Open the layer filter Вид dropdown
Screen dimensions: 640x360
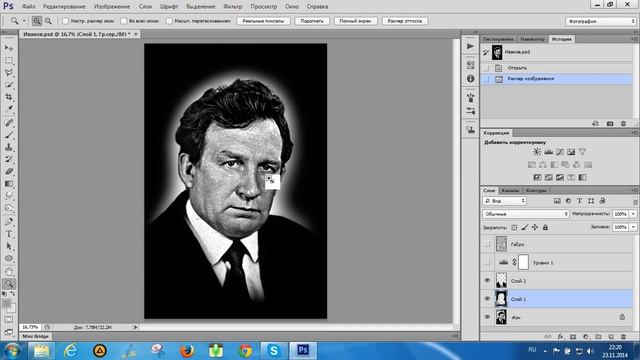504,201
